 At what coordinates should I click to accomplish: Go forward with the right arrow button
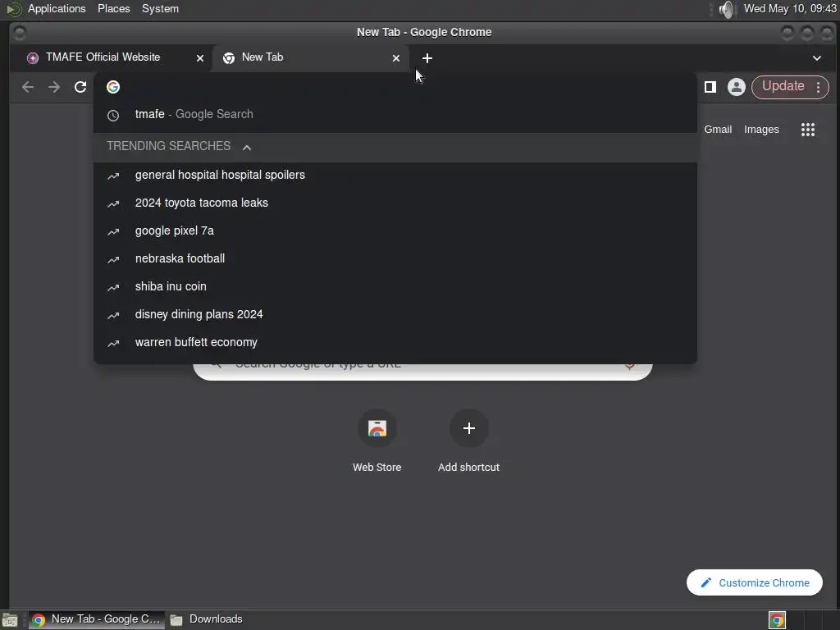pos(54,87)
